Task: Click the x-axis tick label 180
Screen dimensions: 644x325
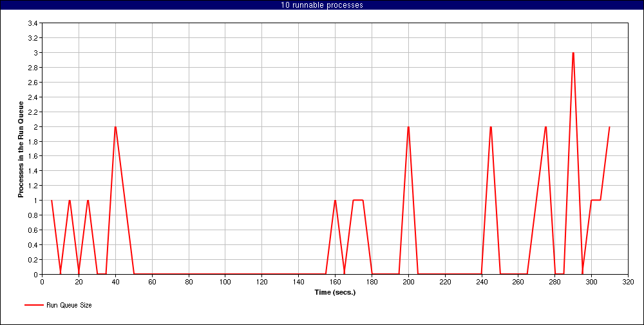Action: point(372,282)
